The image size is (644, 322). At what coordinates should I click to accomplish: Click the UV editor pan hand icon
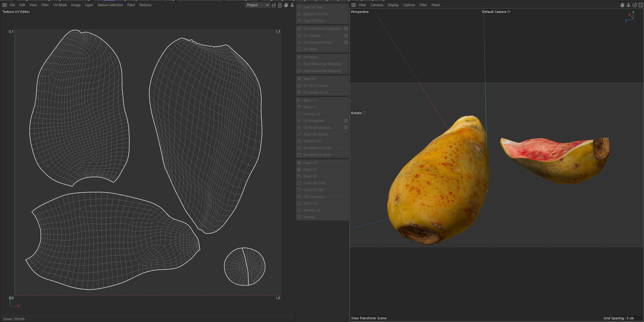(286, 5)
